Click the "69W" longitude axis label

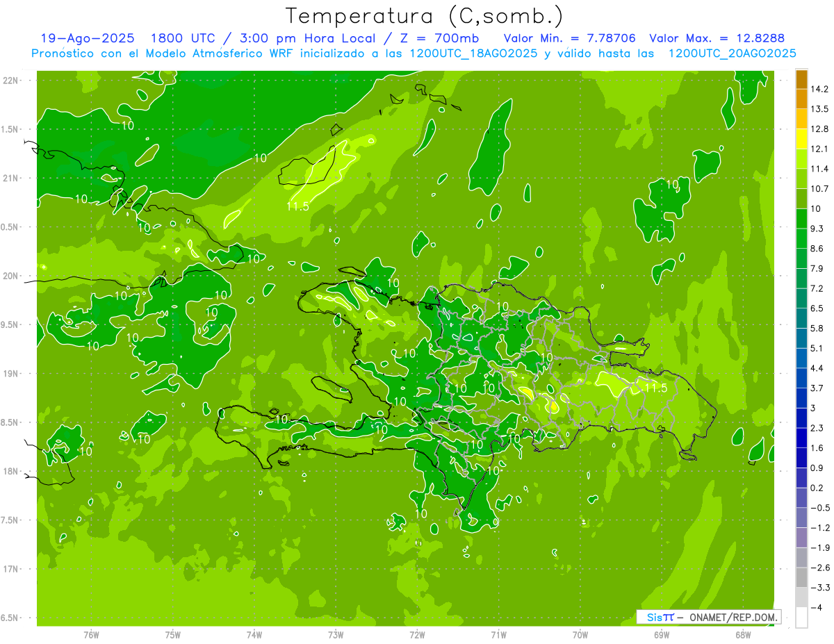click(x=662, y=634)
